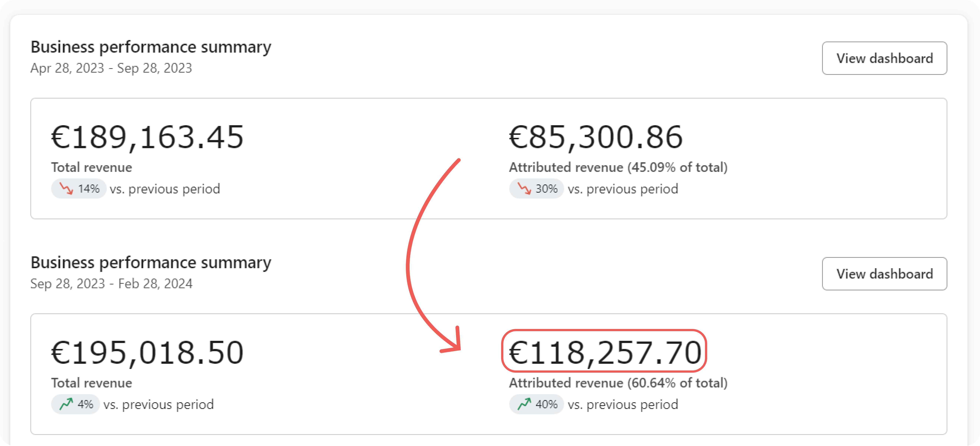Select the €189,163.45 total revenue figure
Screen dimensions: 980x446
tap(148, 137)
